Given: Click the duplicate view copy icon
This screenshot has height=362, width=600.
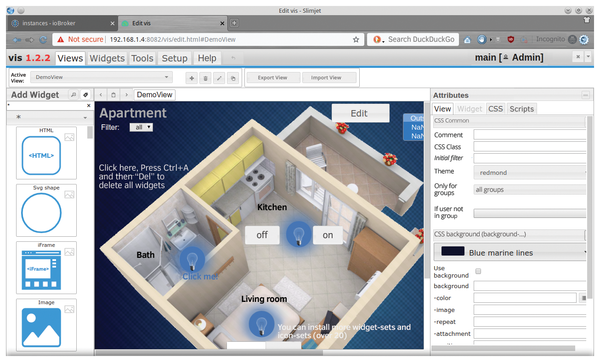Looking at the screenshot, I should (x=233, y=78).
